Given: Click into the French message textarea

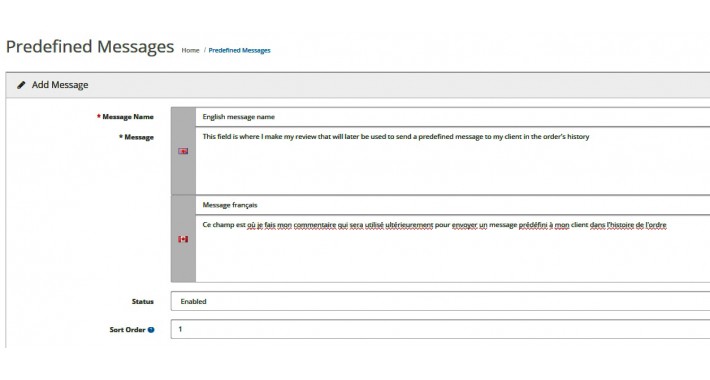Looking at the screenshot, I should [x=453, y=249].
